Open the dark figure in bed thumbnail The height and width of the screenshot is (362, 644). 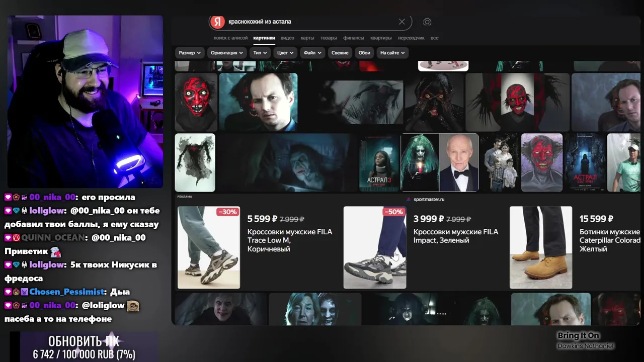[x=287, y=162]
